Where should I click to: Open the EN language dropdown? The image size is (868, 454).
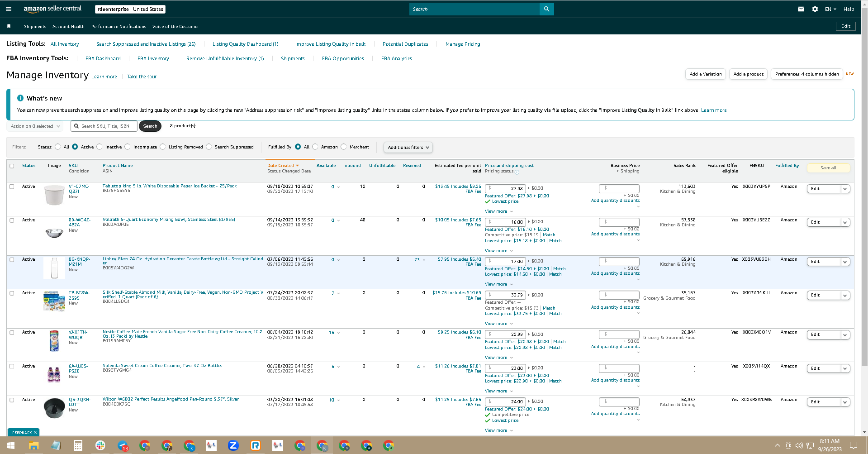point(830,9)
